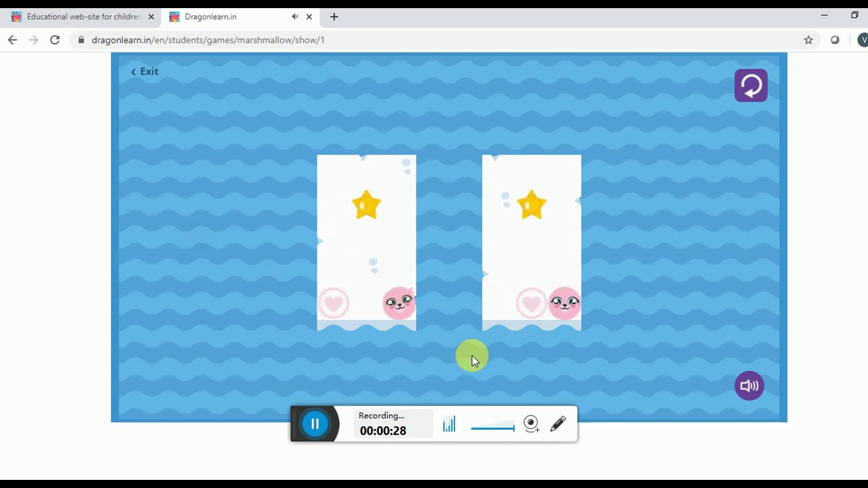Open the browser profile avatar

(x=863, y=40)
